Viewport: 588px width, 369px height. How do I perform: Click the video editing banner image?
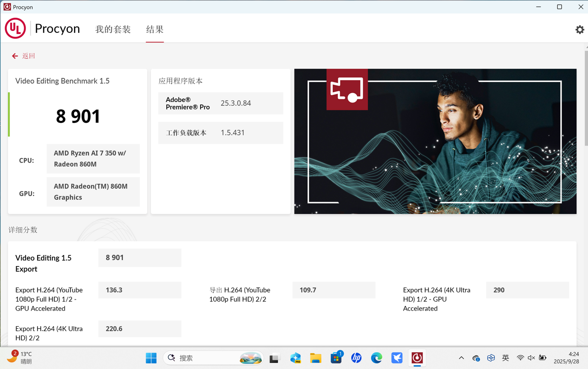coord(435,141)
